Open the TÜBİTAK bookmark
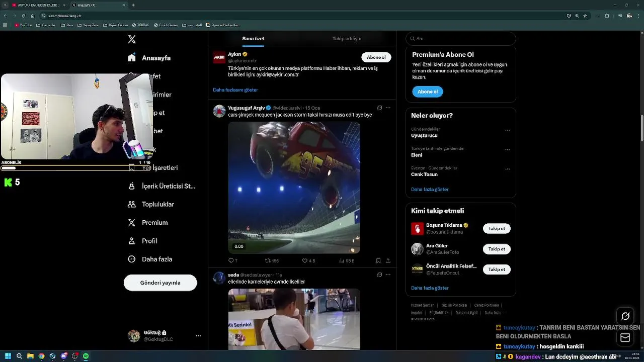 (x=141, y=25)
